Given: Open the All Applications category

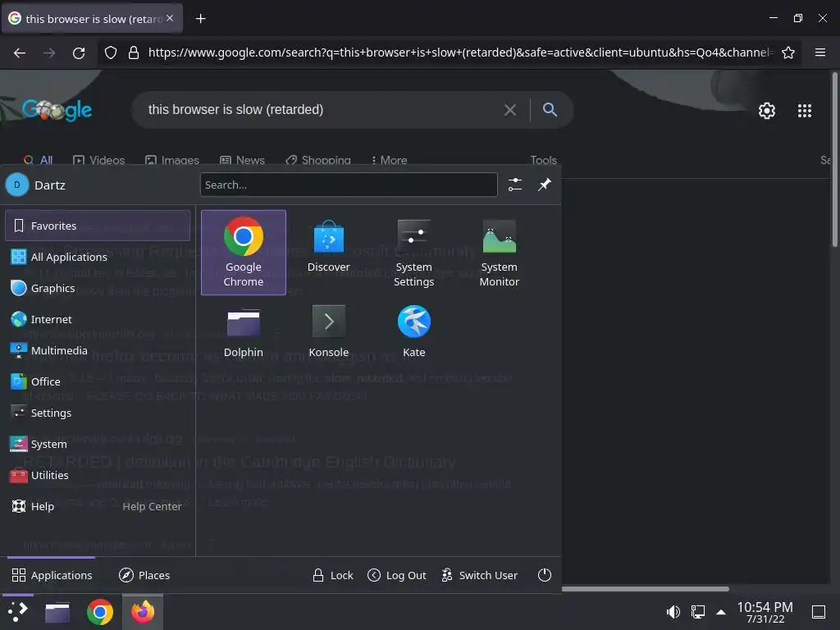Looking at the screenshot, I should 98,257.
